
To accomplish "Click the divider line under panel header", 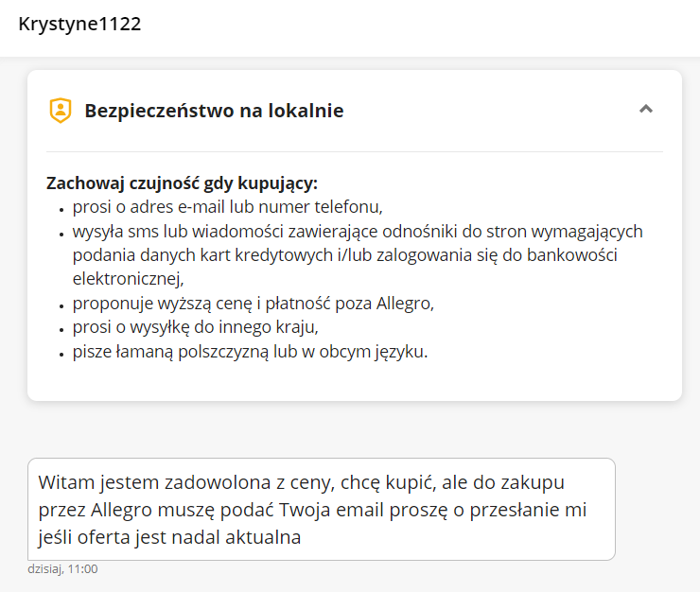I will (x=355, y=152).
